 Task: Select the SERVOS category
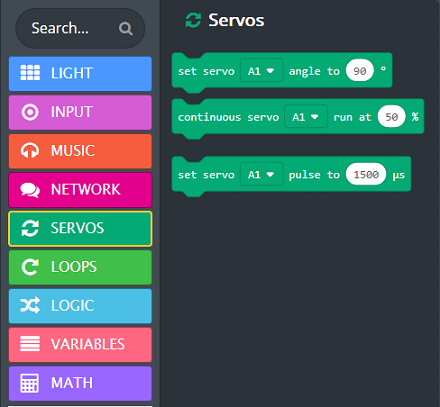click(x=80, y=229)
